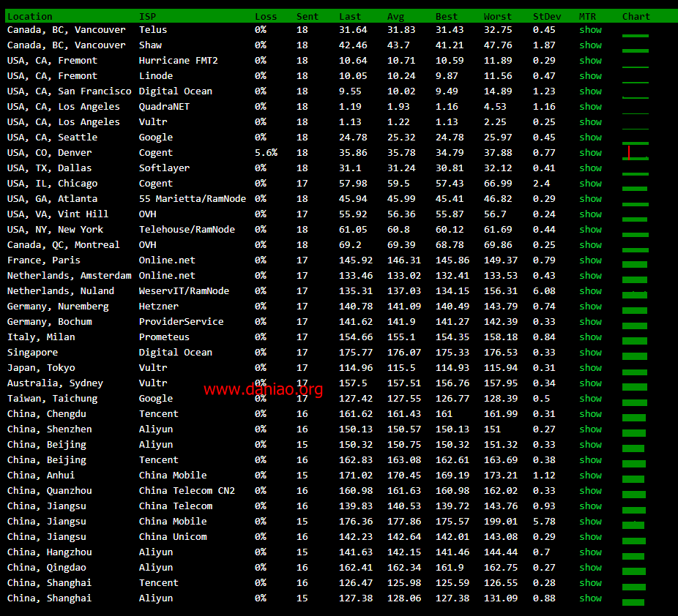
Task: Open show link for Quanzhou China Telecom CN2
Action: [590, 491]
